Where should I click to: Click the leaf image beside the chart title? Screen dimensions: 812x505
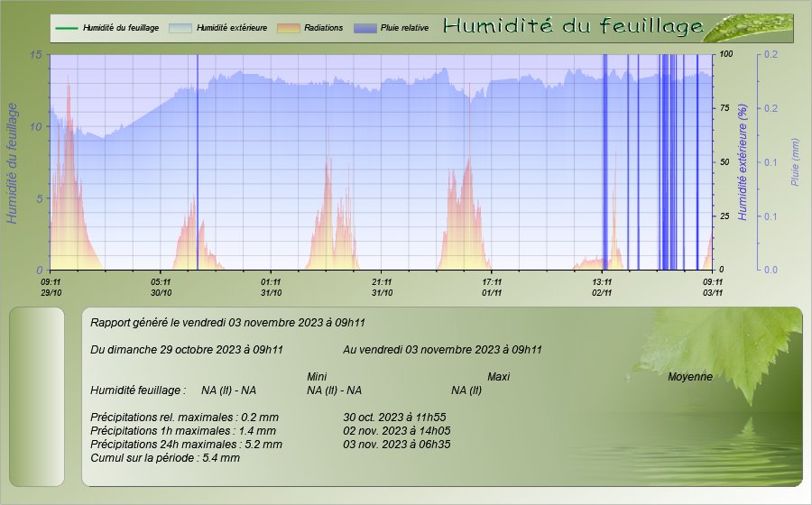click(747, 28)
